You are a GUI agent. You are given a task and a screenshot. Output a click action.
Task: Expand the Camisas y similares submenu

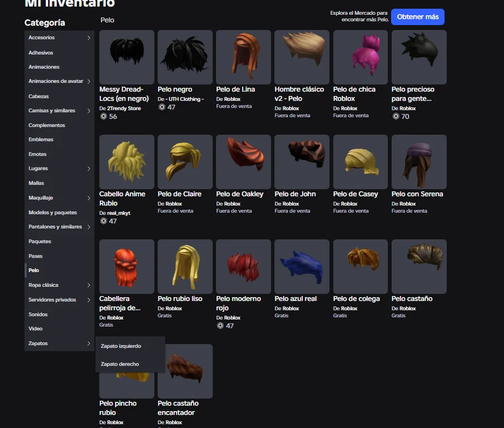[89, 111]
